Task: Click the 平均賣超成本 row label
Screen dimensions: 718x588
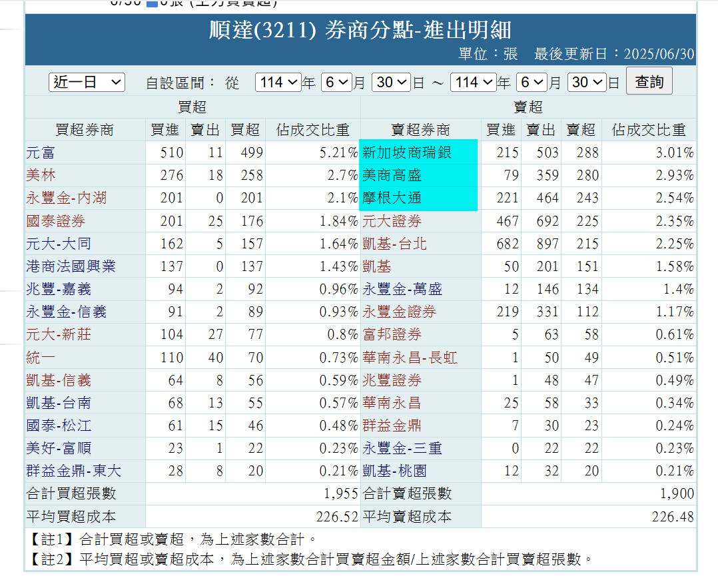Action: [407, 517]
